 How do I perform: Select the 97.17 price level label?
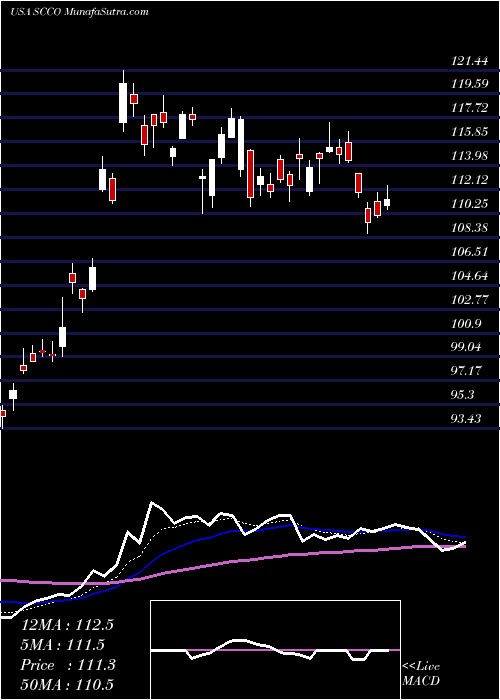click(x=467, y=371)
